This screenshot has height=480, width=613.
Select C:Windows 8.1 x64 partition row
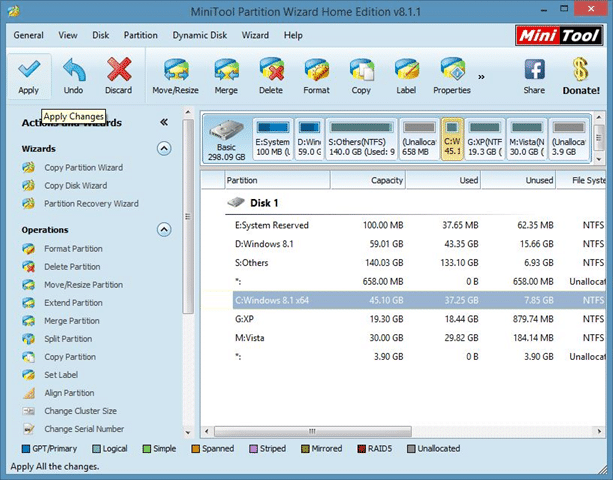[418, 300]
